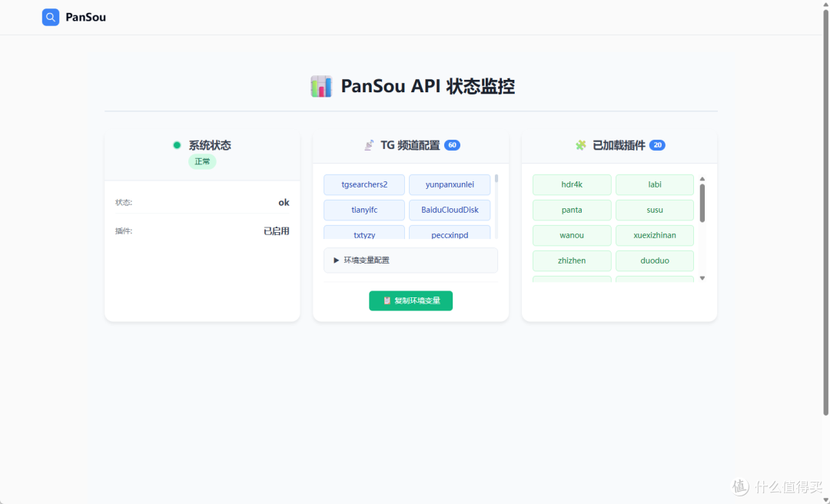This screenshot has width=830, height=504.
Task: Click page scrollbar down arrow
Action: pos(825,500)
